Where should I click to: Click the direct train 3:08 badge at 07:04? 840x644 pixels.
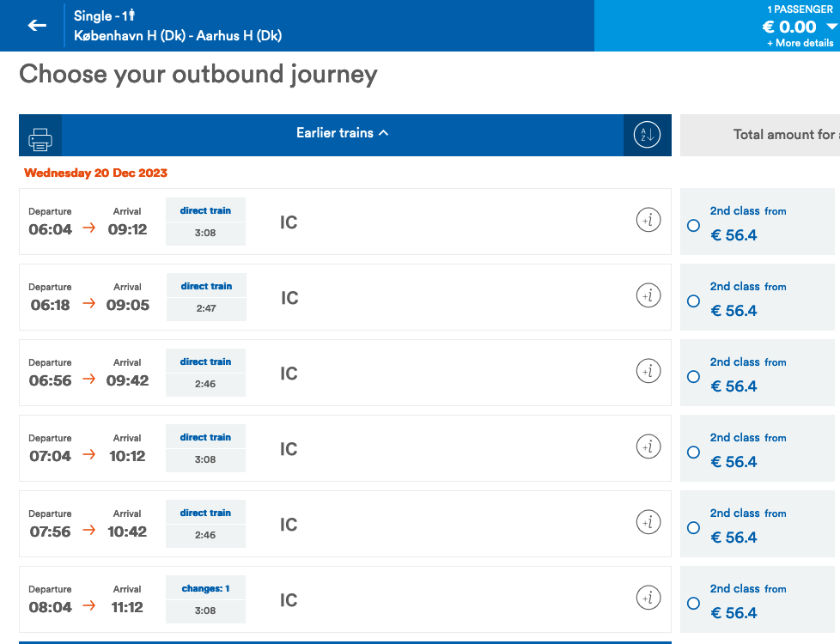click(x=205, y=448)
